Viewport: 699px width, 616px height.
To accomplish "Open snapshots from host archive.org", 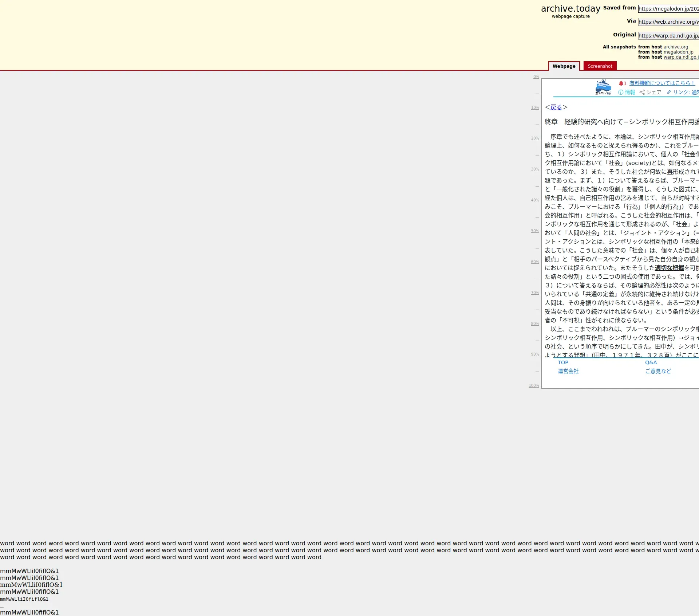I will (x=676, y=47).
